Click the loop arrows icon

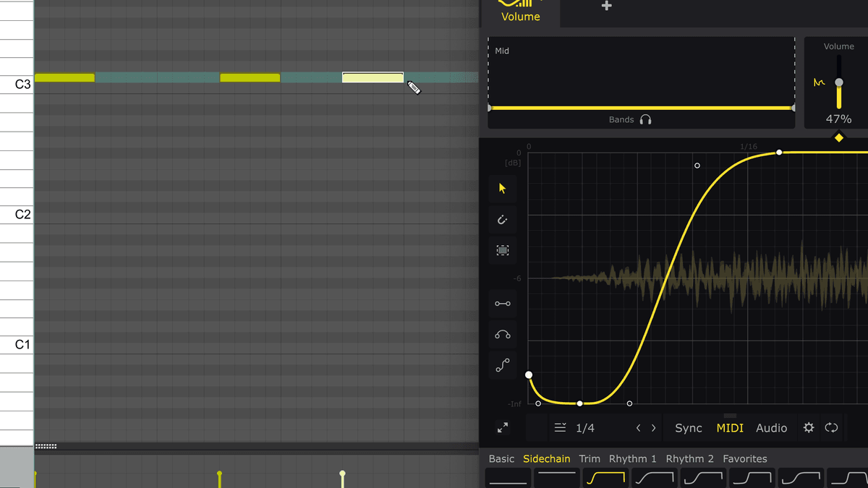click(832, 428)
